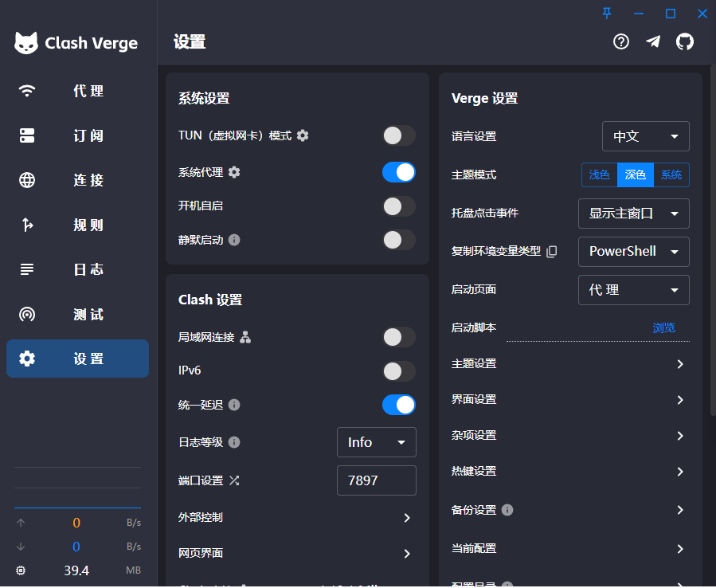
Task: Enable TUN (虚拟网卡) 模式 switch
Action: (399, 135)
